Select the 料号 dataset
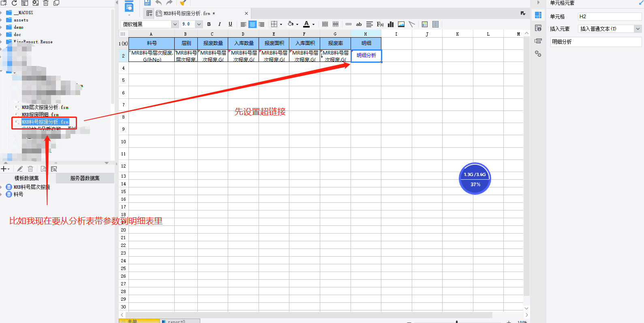644x323 pixels. tap(18, 194)
